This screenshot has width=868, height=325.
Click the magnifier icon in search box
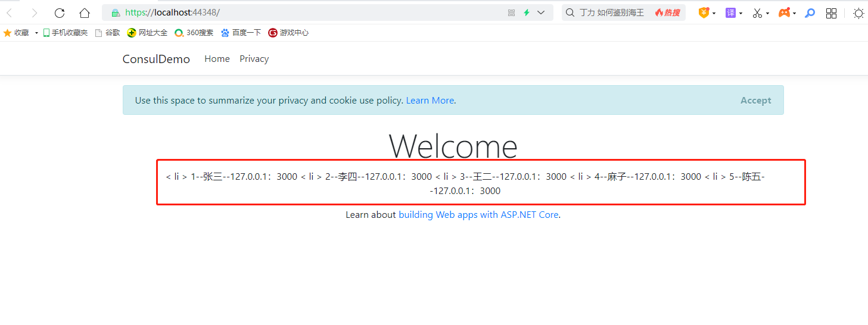(570, 12)
